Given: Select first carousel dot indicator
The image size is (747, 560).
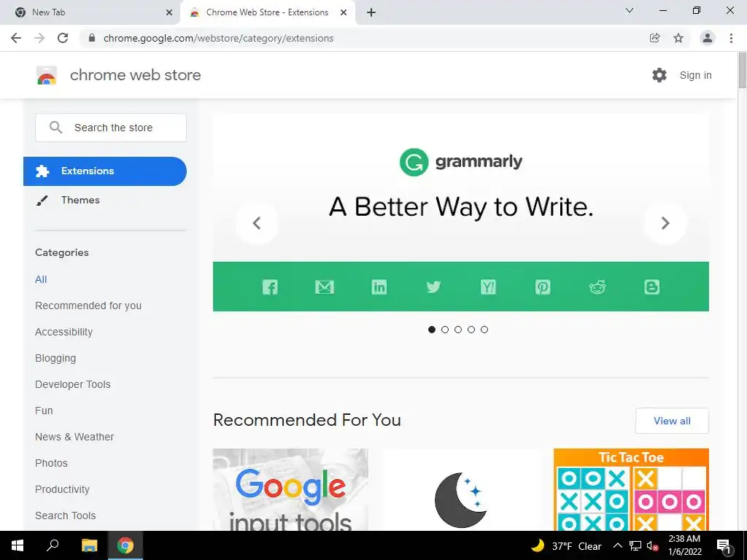Looking at the screenshot, I should click(x=432, y=330).
